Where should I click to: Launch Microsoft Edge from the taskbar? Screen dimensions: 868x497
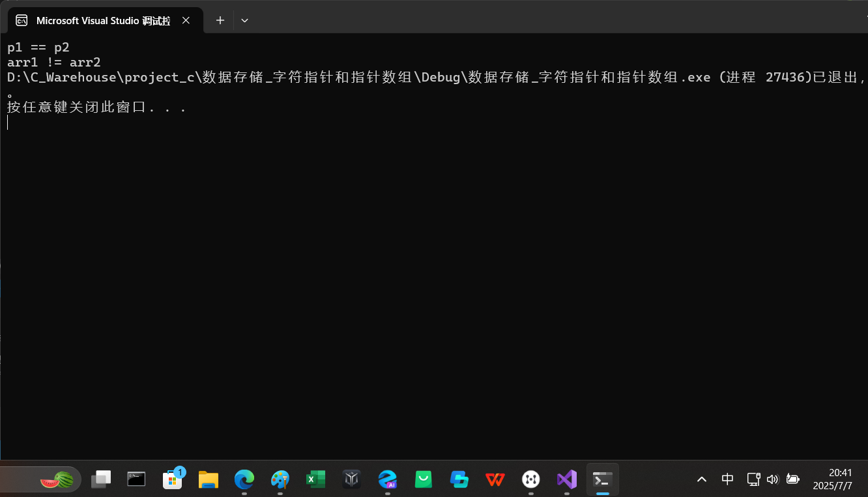(244, 479)
